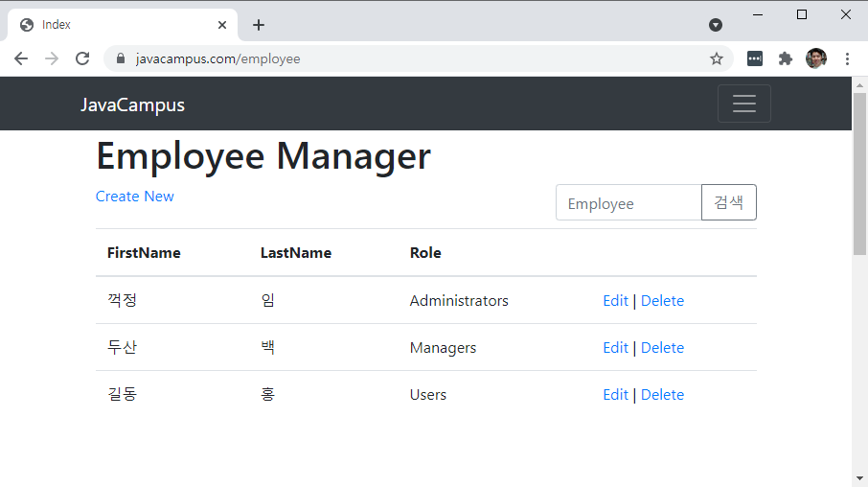Click the browser back arrow
The image size is (868, 487).
[x=21, y=58]
